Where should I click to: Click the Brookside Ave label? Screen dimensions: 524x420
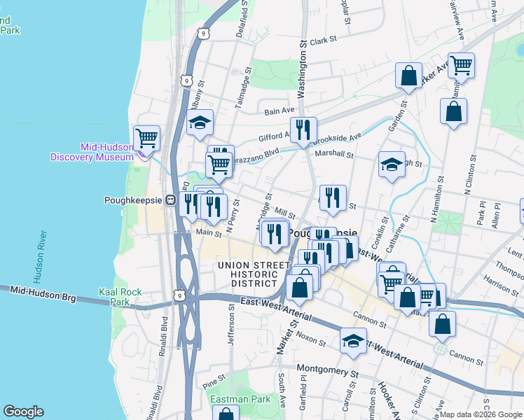click(x=337, y=139)
